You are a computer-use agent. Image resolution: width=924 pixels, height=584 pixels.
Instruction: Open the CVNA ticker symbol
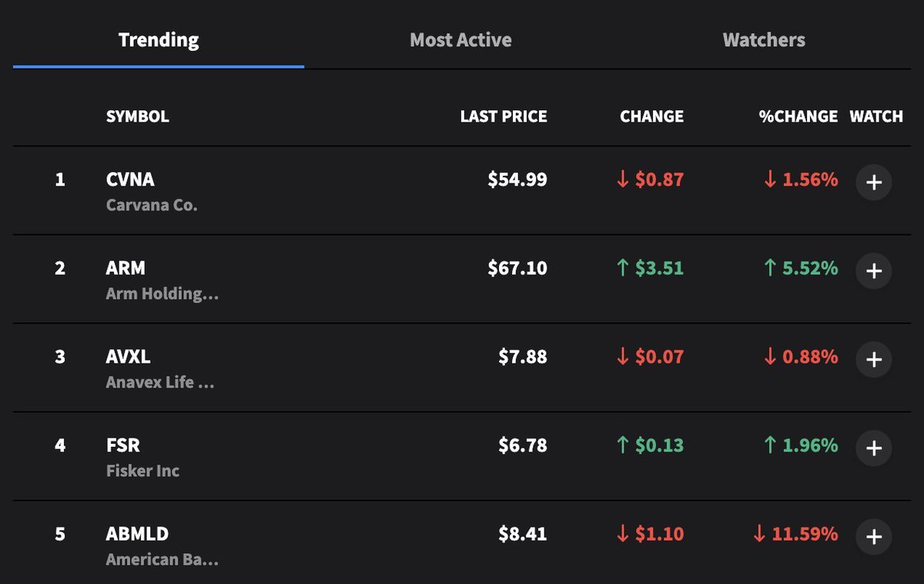130,180
